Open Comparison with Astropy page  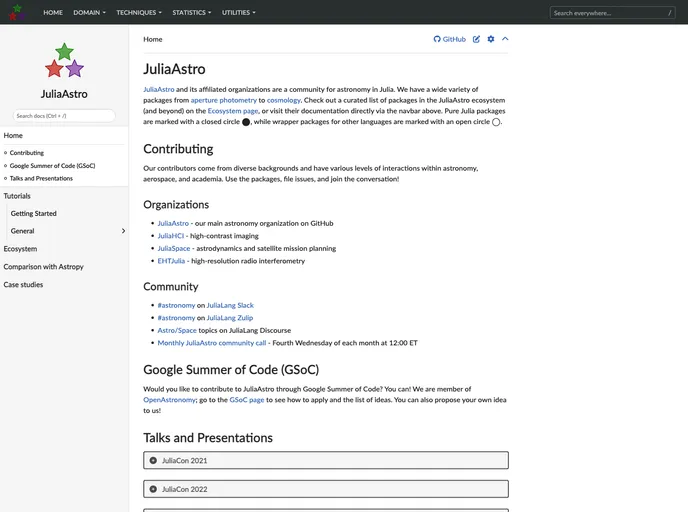(43, 267)
